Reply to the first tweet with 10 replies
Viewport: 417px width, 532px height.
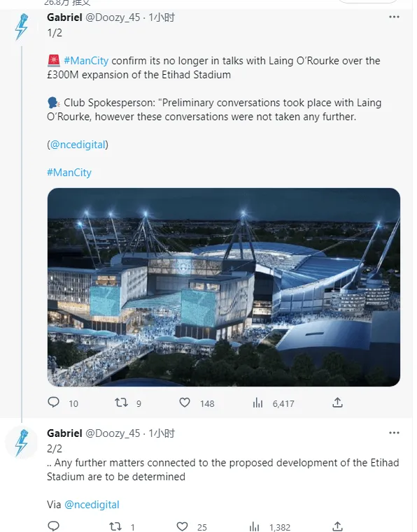click(x=53, y=403)
